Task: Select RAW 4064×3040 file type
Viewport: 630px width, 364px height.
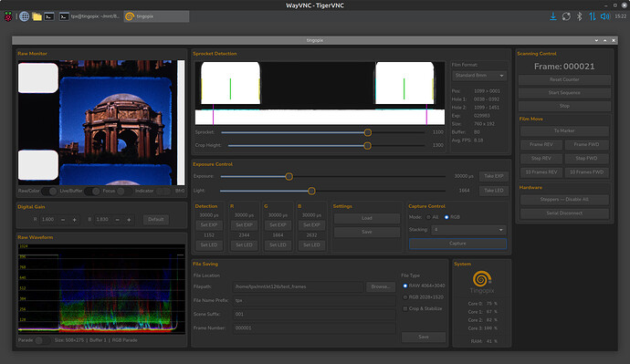Action: [x=405, y=286]
